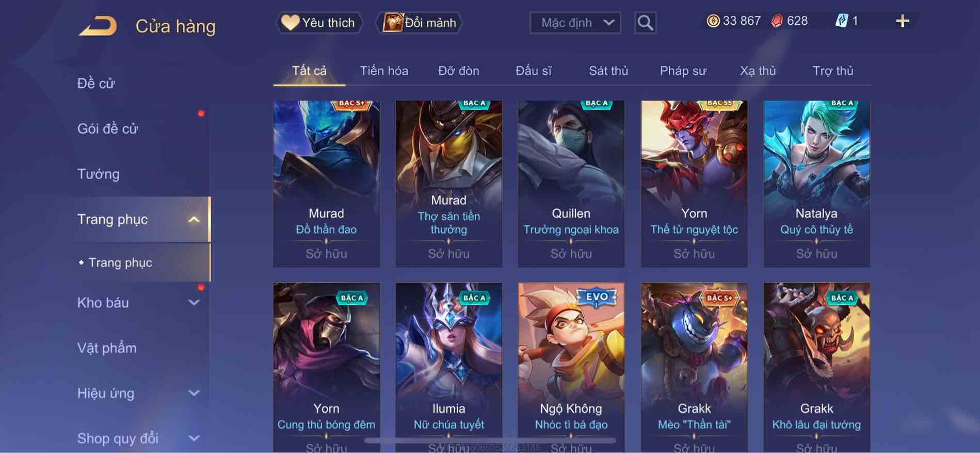Select the Tiến hóa tab
980x453 pixels.
click(384, 71)
